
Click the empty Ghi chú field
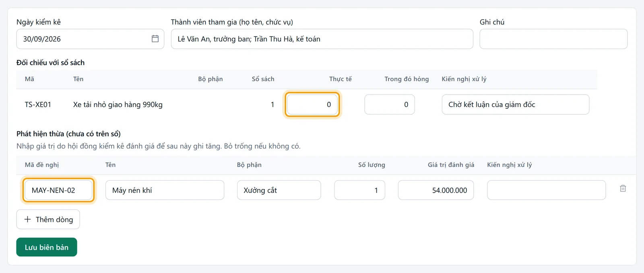(x=553, y=39)
